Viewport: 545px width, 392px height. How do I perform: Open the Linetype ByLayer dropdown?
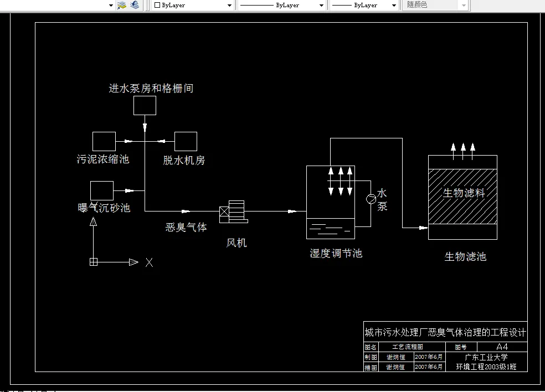(321, 5)
